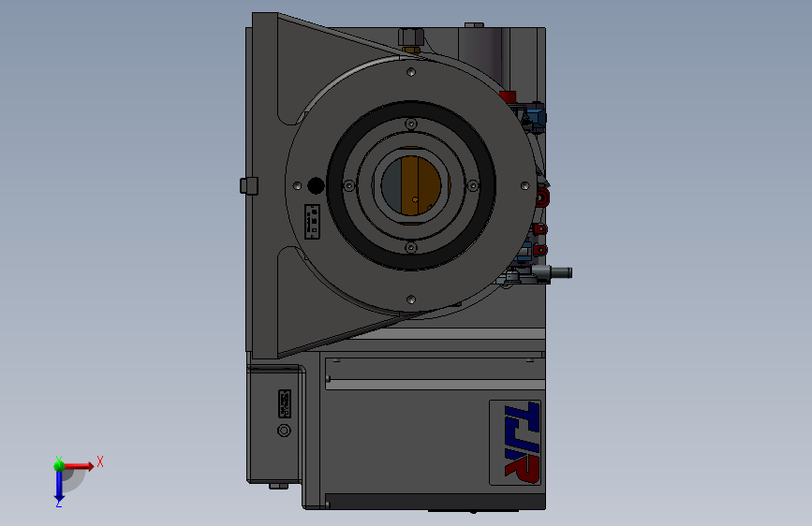The height and width of the screenshot is (526, 812).
Task: Select the topmost screw on the round faceplate
Action: [x=411, y=71]
